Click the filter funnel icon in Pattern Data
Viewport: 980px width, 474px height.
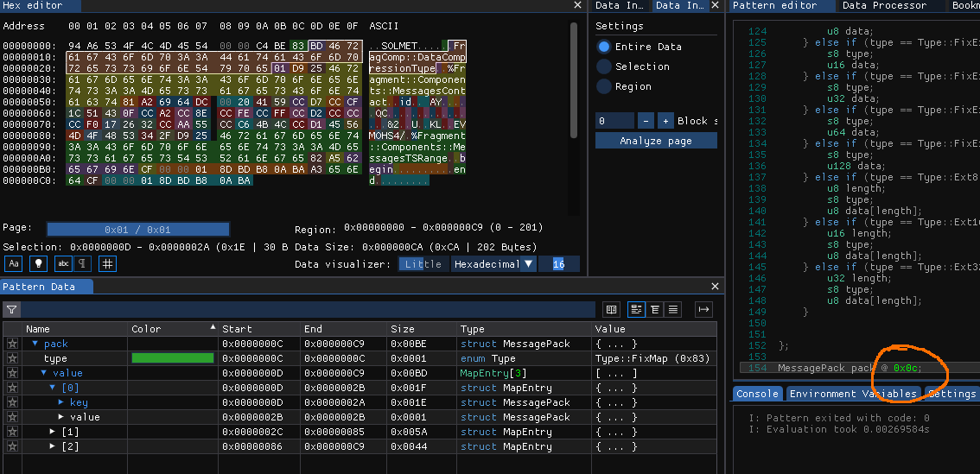click(x=12, y=309)
